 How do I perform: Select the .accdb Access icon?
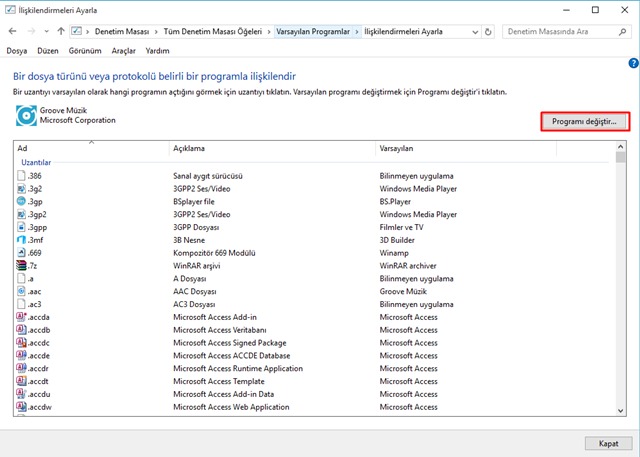point(21,330)
